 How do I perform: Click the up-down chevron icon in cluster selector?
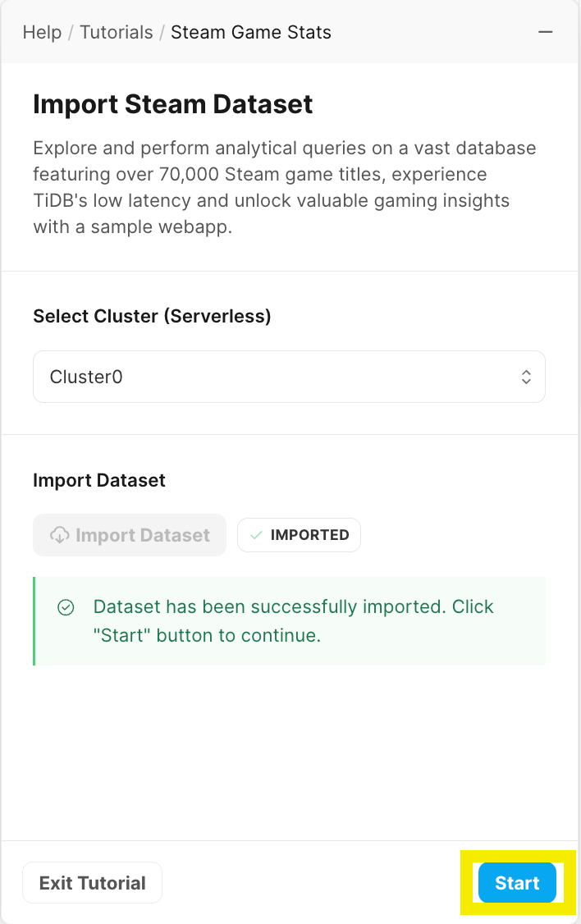(526, 377)
